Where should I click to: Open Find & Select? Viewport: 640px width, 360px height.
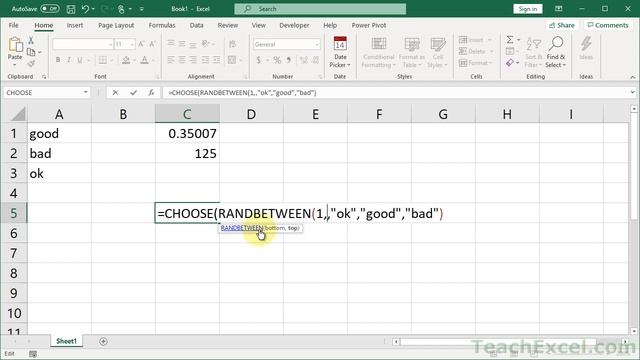point(556,52)
